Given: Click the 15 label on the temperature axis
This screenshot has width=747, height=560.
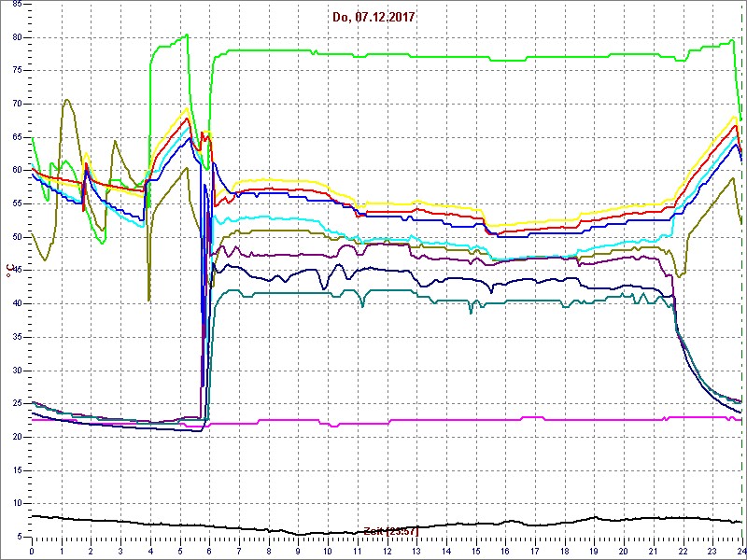Looking at the screenshot, I should click(17, 470).
